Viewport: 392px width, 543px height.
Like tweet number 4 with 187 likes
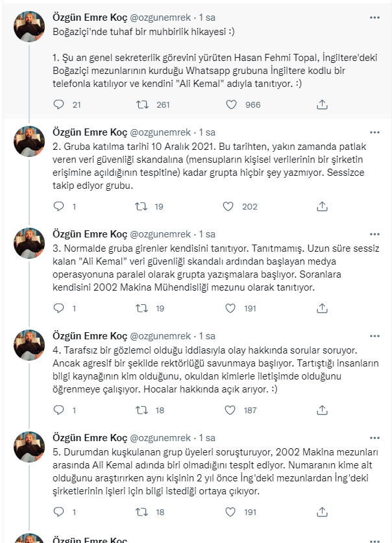coord(230,410)
